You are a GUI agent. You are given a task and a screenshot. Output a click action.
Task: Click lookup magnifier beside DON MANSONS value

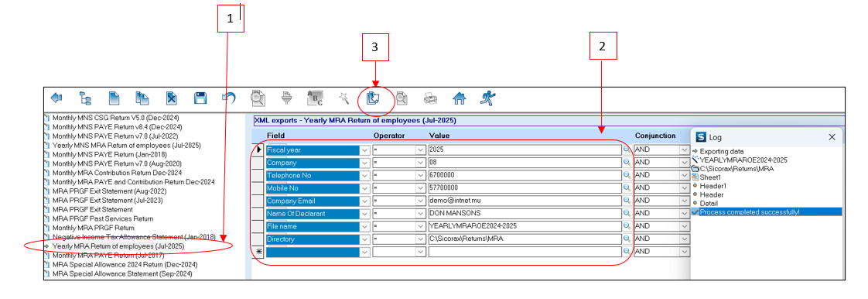[x=627, y=214]
